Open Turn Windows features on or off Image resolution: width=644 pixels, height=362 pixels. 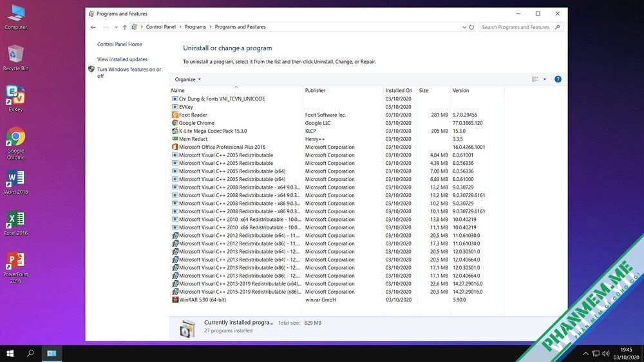(x=129, y=73)
